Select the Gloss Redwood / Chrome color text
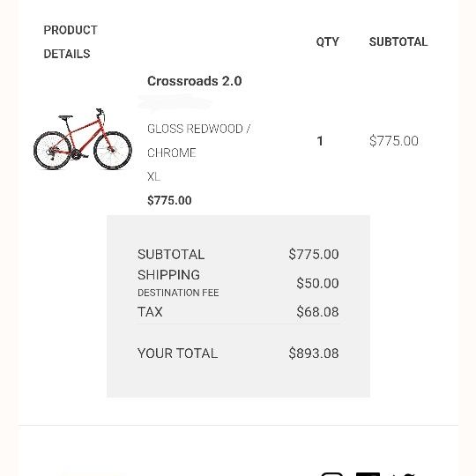 click(x=198, y=141)
